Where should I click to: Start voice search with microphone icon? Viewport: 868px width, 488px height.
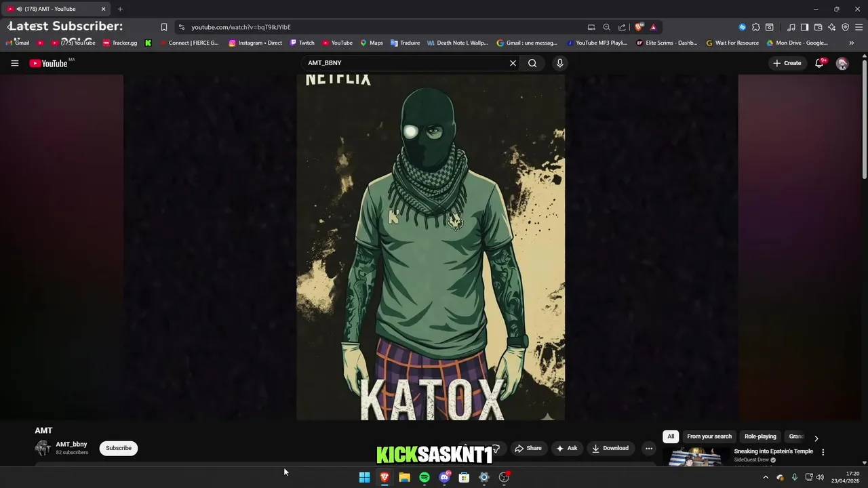559,63
